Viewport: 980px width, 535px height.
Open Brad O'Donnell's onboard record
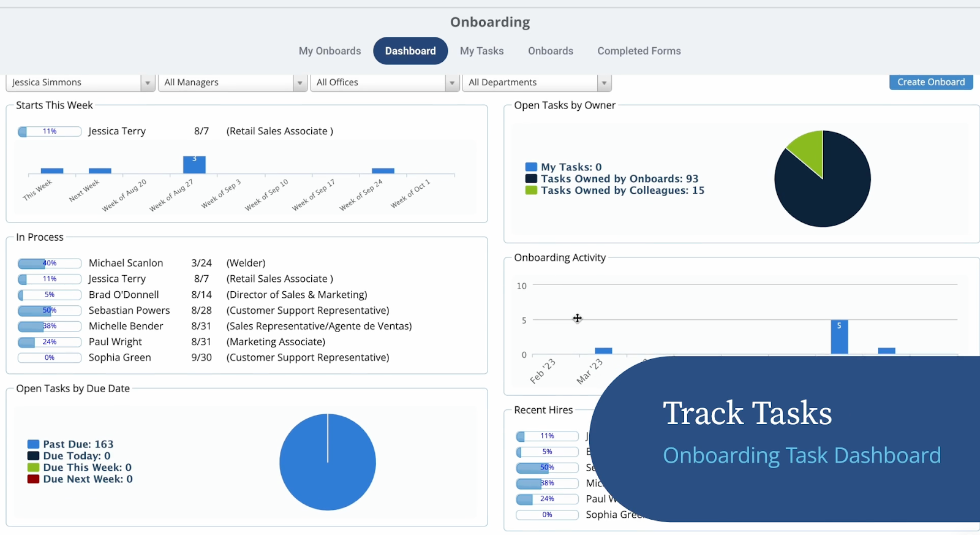pos(124,295)
